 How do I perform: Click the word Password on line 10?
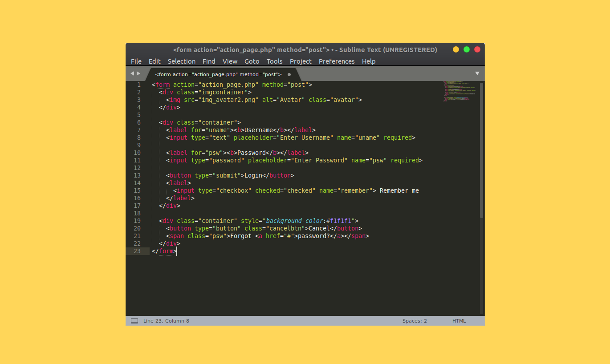click(x=252, y=153)
